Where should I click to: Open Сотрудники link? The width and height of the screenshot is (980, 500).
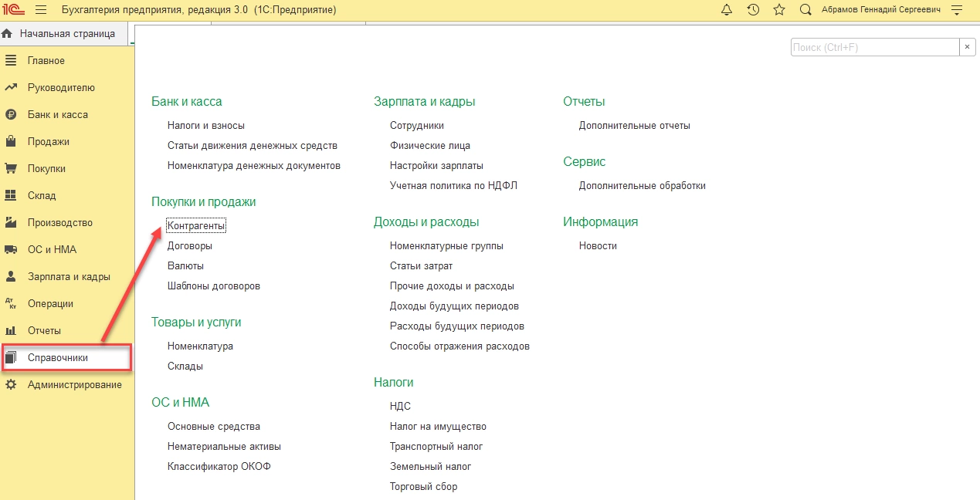click(x=417, y=126)
